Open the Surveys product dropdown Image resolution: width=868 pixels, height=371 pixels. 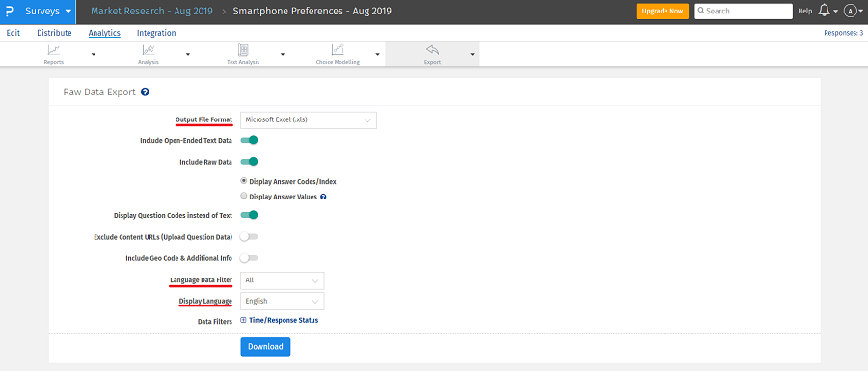pyautogui.click(x=48, y=11)
